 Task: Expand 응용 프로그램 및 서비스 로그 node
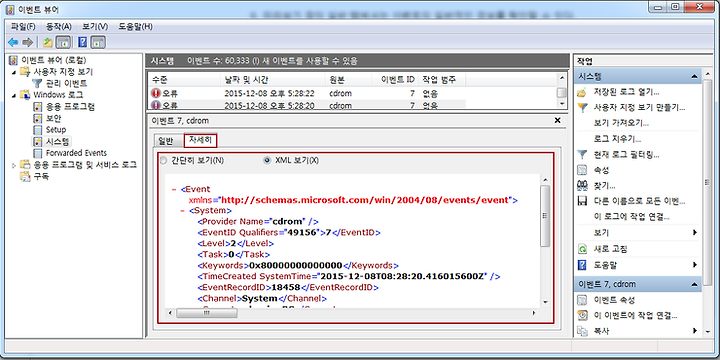(x=14, y=164)
